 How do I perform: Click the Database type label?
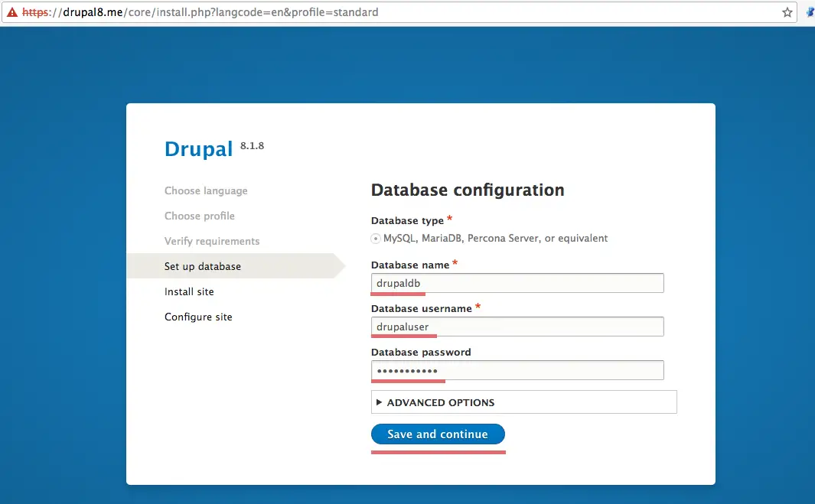tap(407, 220)
